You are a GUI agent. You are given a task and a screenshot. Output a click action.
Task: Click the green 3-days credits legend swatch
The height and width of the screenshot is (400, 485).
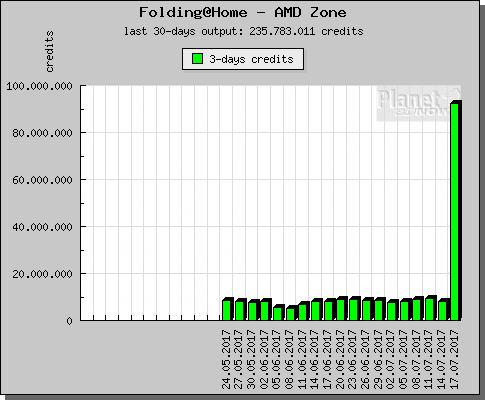click(x=198, y=59)
